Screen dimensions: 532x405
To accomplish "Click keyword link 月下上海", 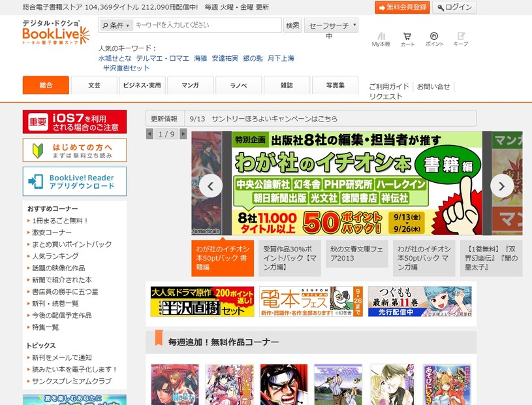I will 281,58.
